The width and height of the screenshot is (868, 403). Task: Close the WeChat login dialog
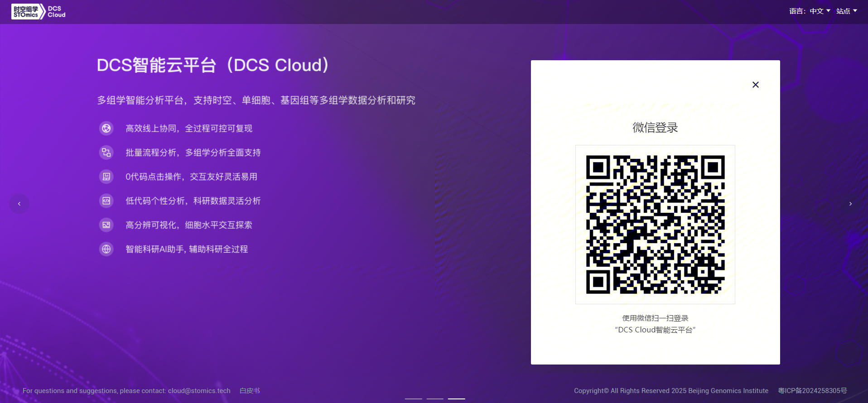[755, 85]
